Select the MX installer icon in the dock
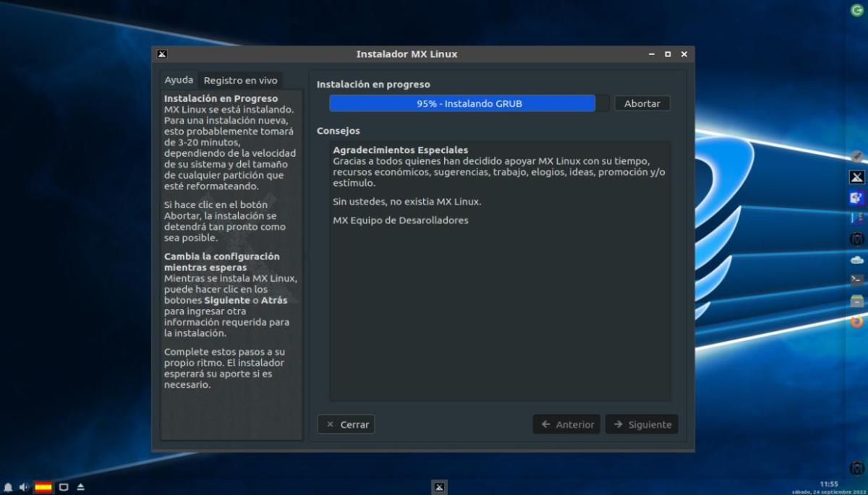 click(856, 177)
